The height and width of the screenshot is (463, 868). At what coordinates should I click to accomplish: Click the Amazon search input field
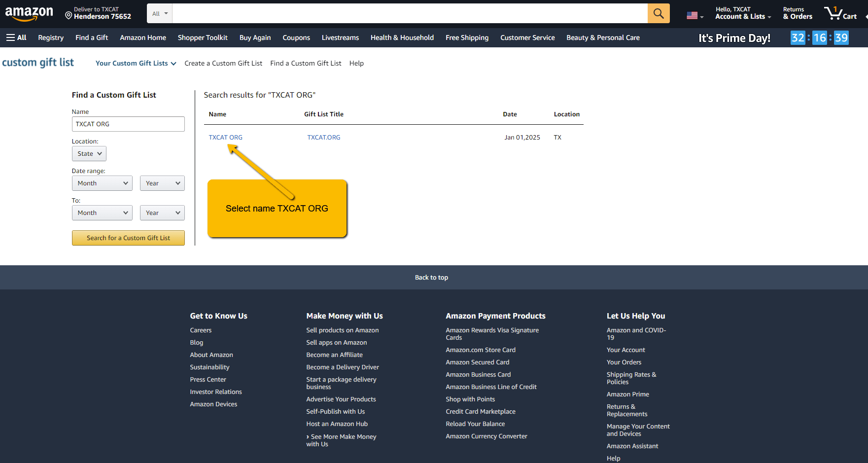coord(410,13)
